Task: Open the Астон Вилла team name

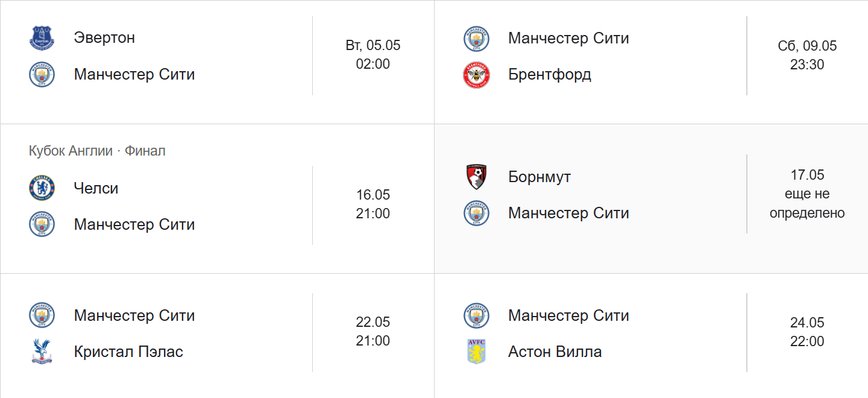Action: 555,352
